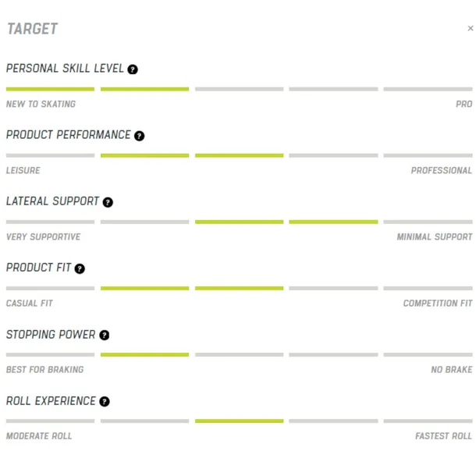Click the Professional label under Product Performance
This screenshot has height=476, width=476.
[x=442, y=170]
